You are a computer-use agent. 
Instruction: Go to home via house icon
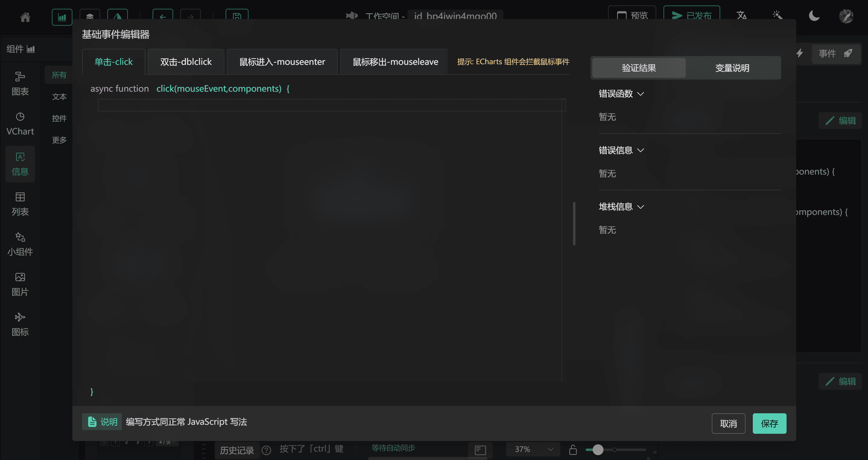click(x=25, y=17)
